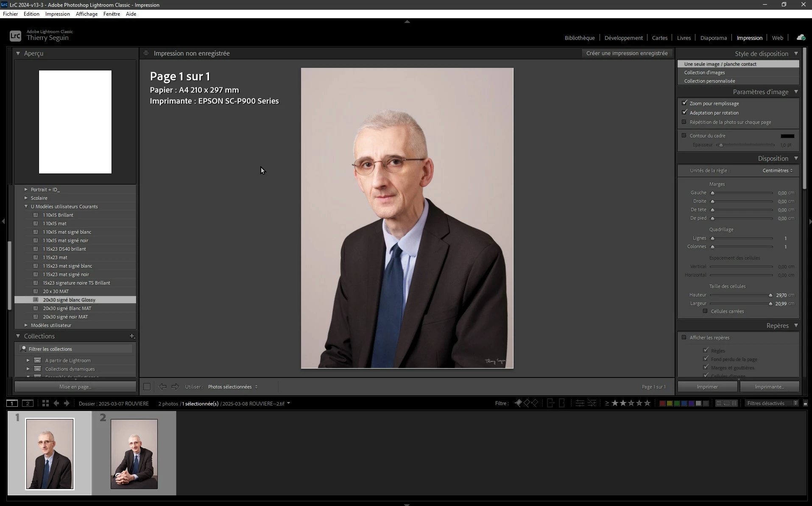Uncheck Adaptation par rotation
This screenshot has width=812, height=506.
684,112
